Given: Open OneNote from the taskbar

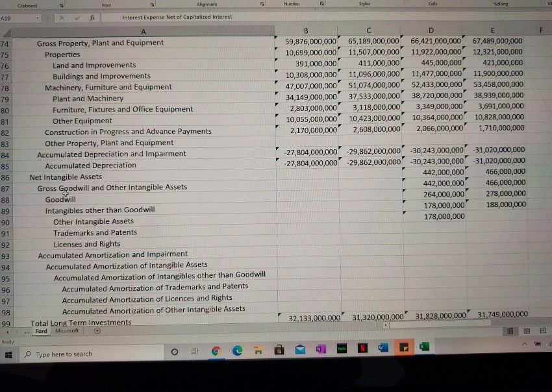Looking at the screenshot, I should click(x=321, y=349).
